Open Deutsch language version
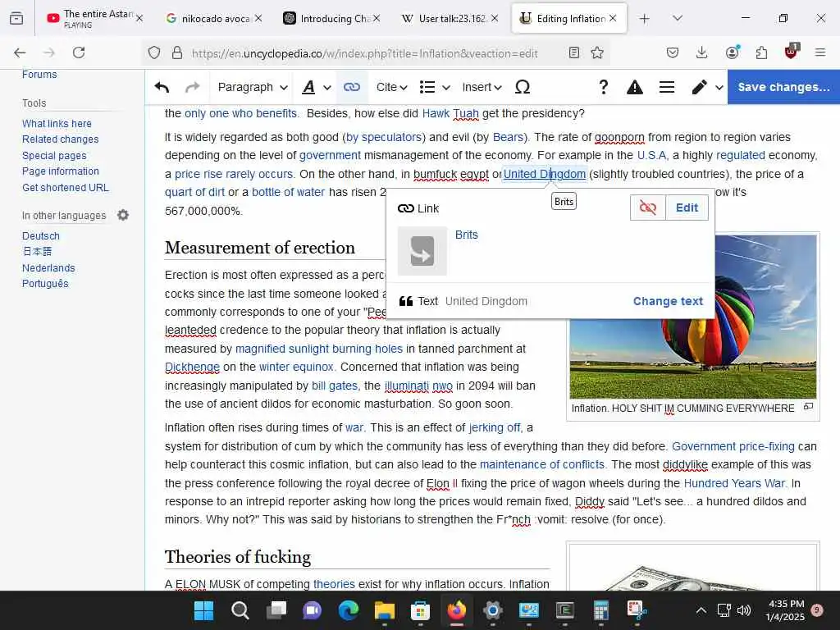 pos(41,235)
